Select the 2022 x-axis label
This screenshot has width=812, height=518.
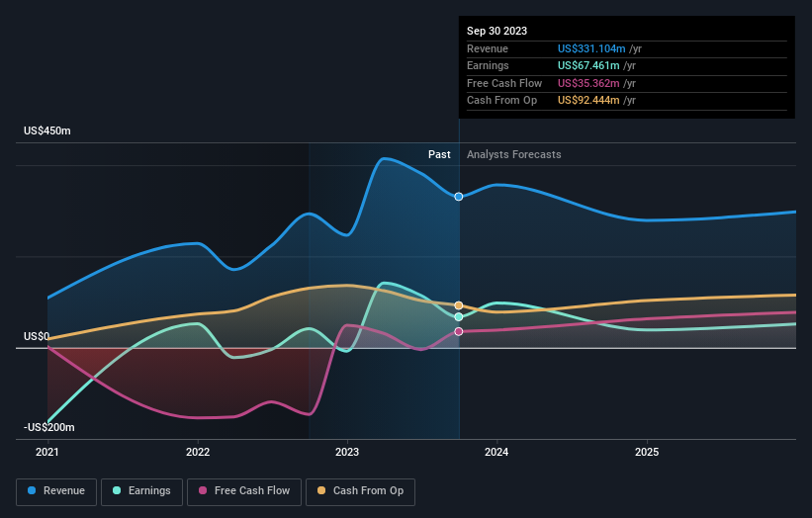click(x=198, y=452)
